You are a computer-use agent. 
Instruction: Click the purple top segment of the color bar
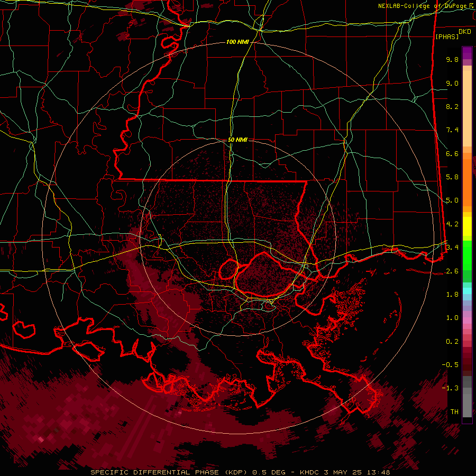[x=467, y=53]
